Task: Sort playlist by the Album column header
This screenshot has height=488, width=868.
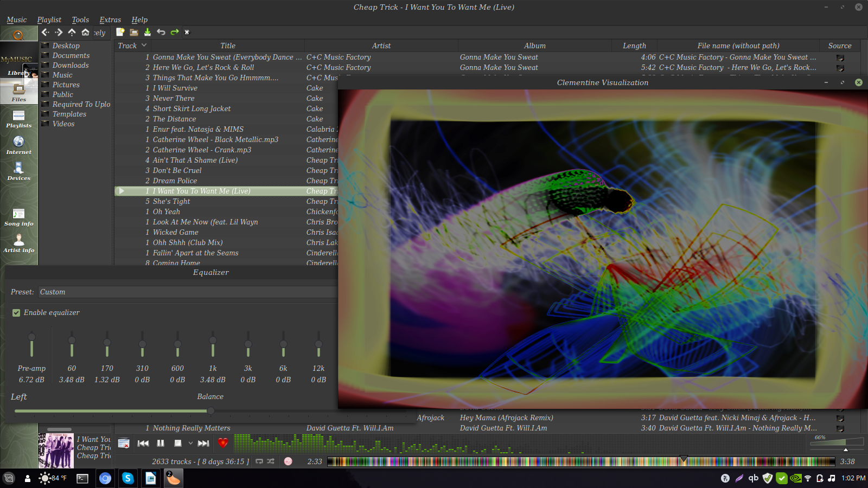Action: (x=535, y=46)
